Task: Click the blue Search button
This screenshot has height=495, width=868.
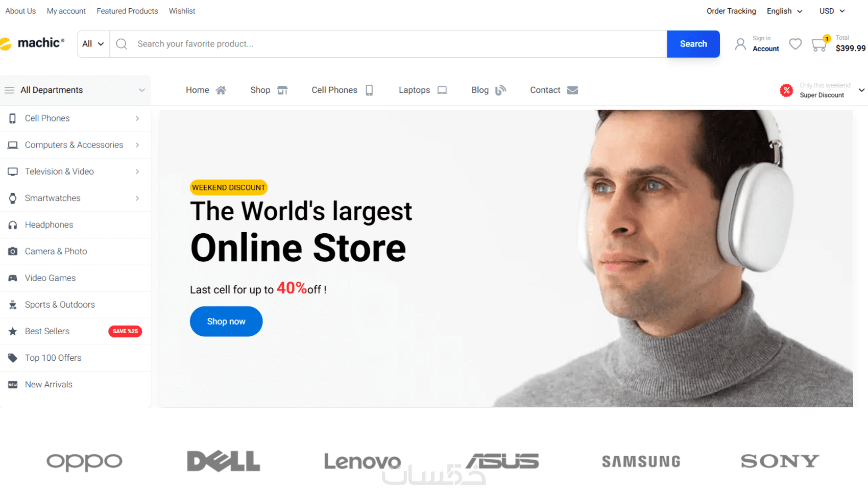Action: coord(693,44)
